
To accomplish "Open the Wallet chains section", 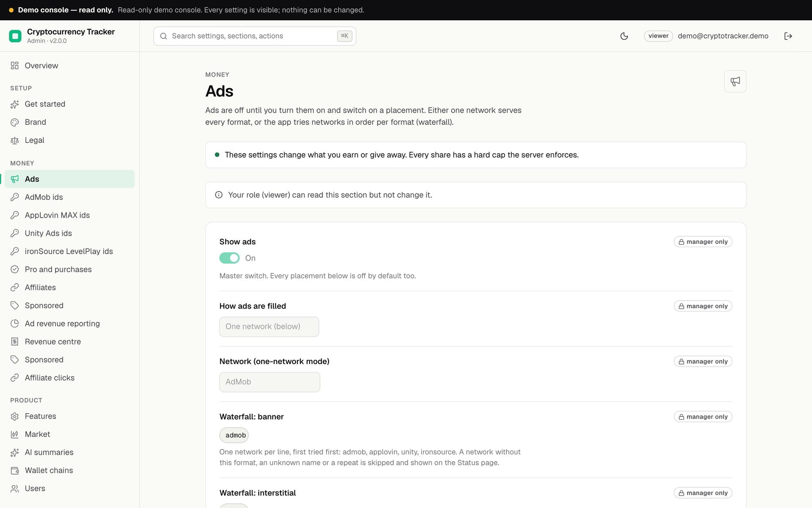I will pos(70,470).
